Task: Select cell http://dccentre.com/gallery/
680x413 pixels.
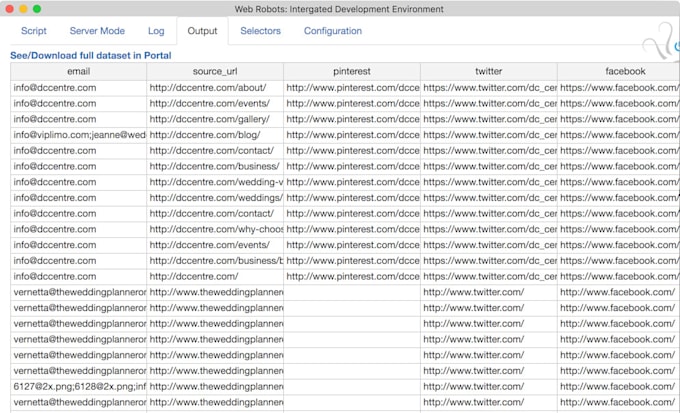Action: (215, 119)
